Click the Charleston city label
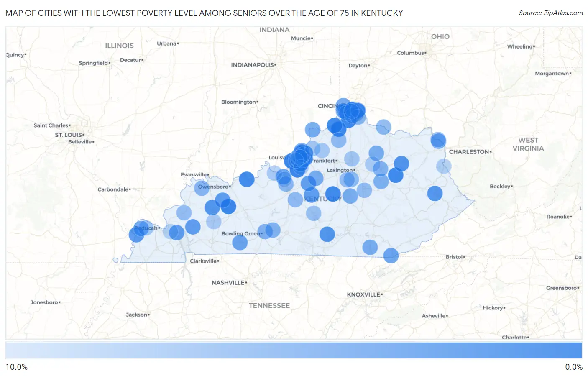 470,152
